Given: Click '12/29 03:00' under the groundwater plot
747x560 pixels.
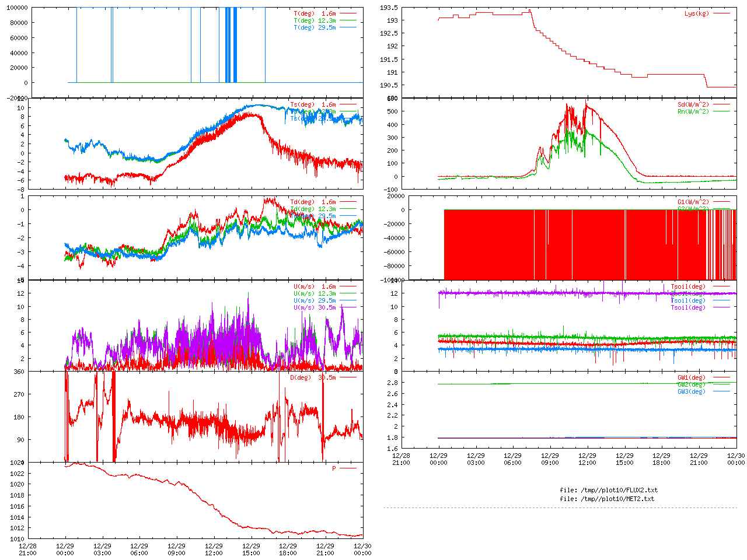Looking at the screenshot, I should (x=476, y=459).
